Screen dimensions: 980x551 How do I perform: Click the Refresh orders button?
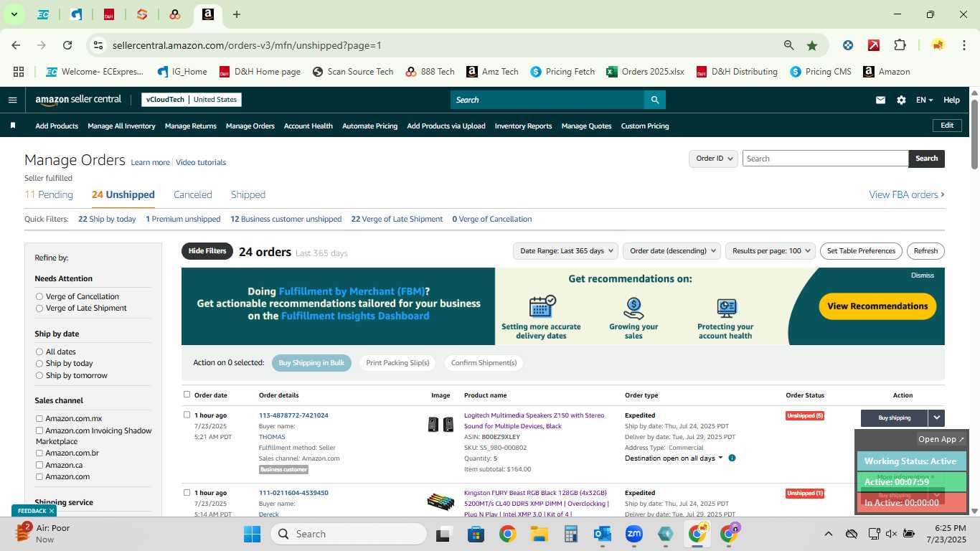coord(925,251)
